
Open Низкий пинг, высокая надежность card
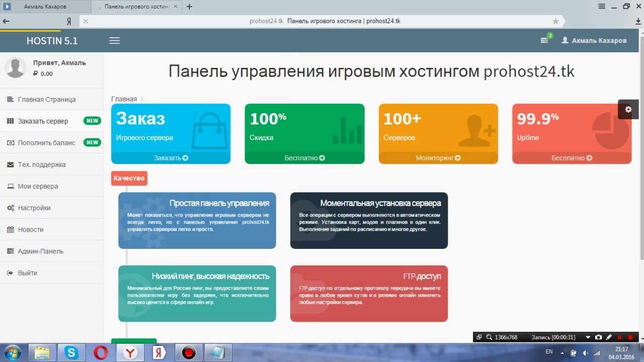tap(197, 294)
